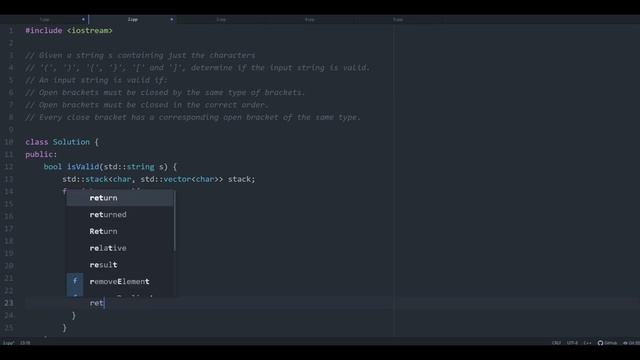Open the UTF-8 encoding selector
This screenshot has width=640, height=360.
point(572,343)
